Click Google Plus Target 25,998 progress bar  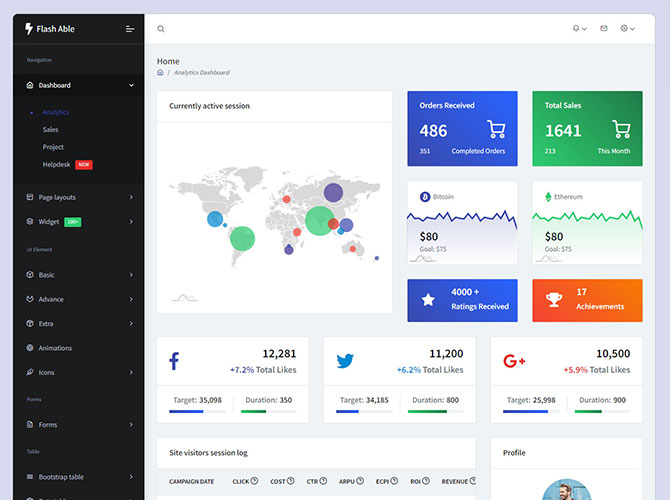(x=531, y=412)
